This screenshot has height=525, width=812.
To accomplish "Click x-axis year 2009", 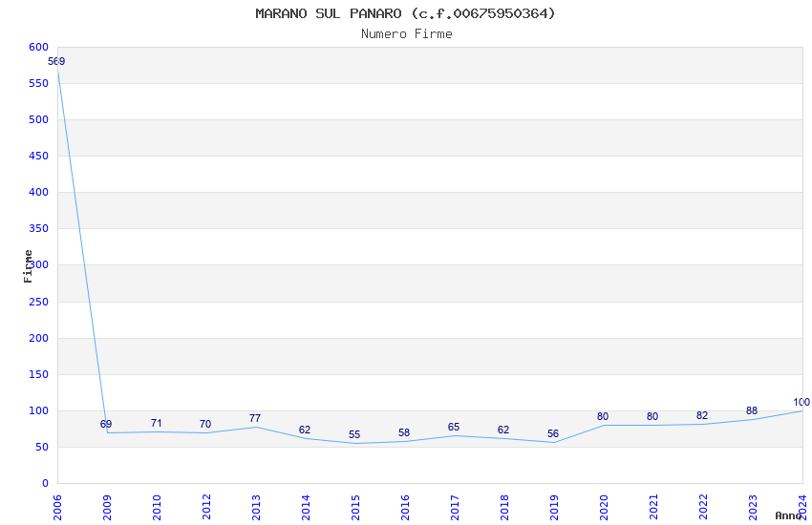I will [107, 508].
